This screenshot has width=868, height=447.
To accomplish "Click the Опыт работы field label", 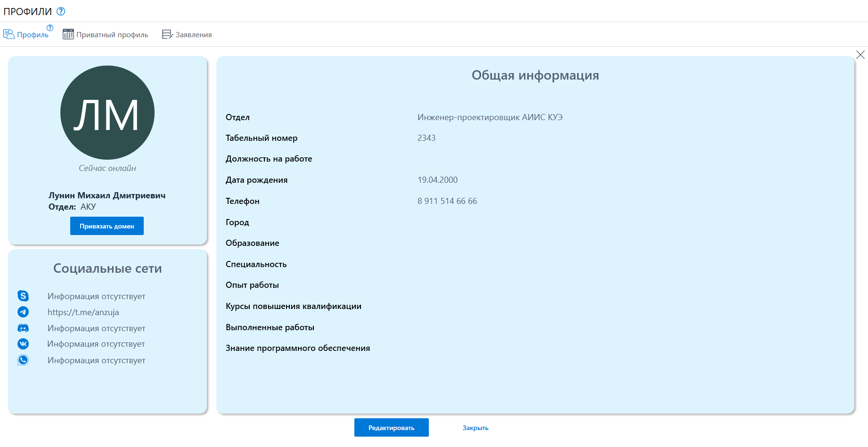I will point(252,285).
